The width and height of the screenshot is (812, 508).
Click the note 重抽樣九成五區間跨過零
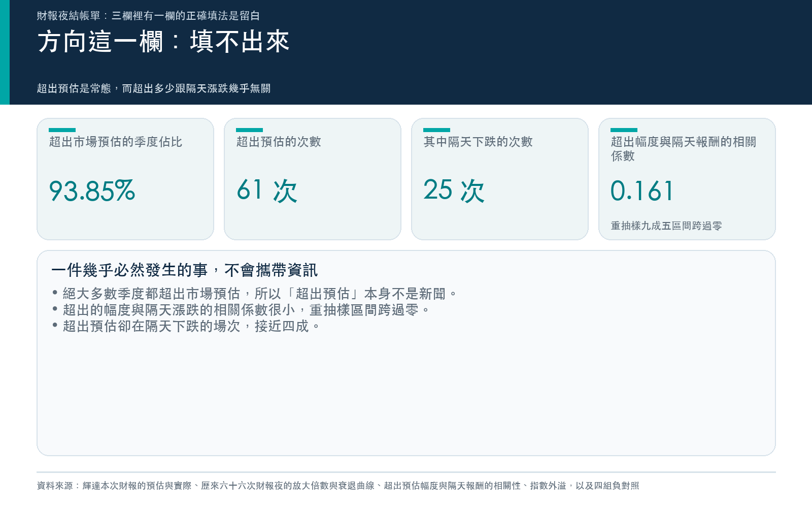(x=666, y=226)
